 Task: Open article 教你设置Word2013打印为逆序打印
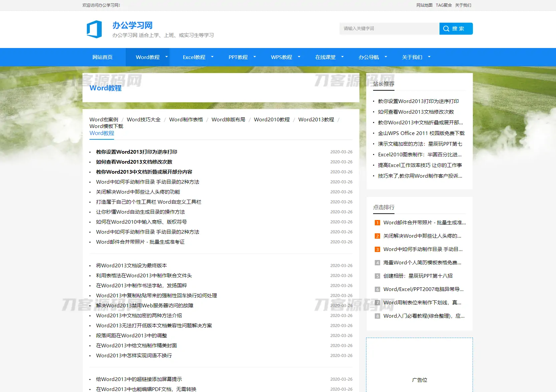click(x=136, y=152)
